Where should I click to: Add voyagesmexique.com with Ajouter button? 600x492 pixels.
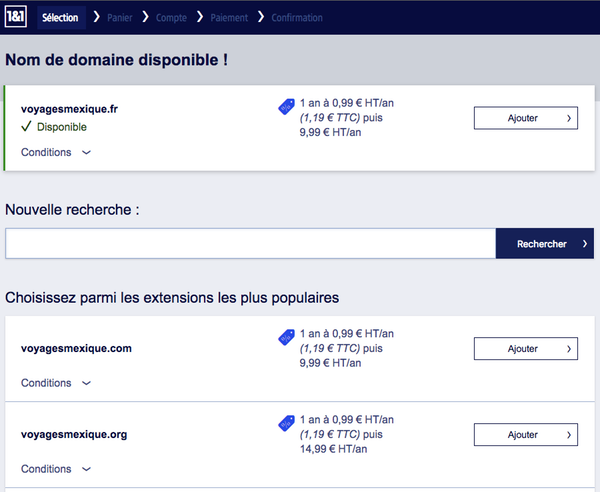tap(525, 349)
